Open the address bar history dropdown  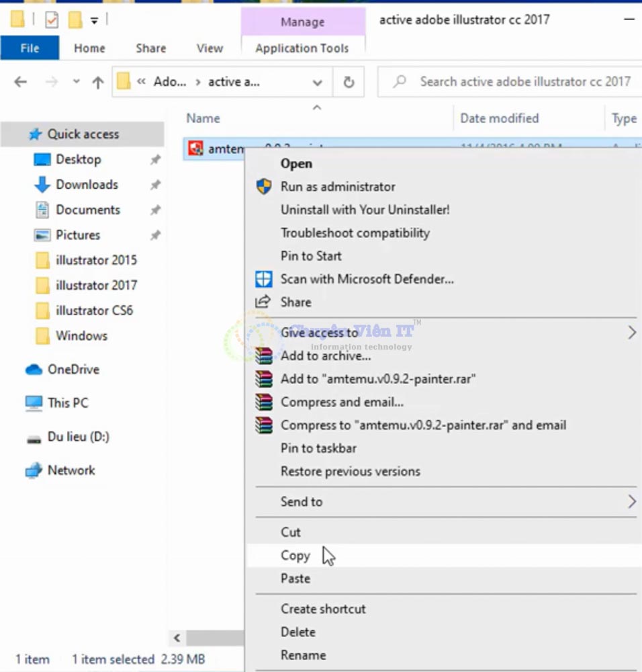(x=317, y=82)
